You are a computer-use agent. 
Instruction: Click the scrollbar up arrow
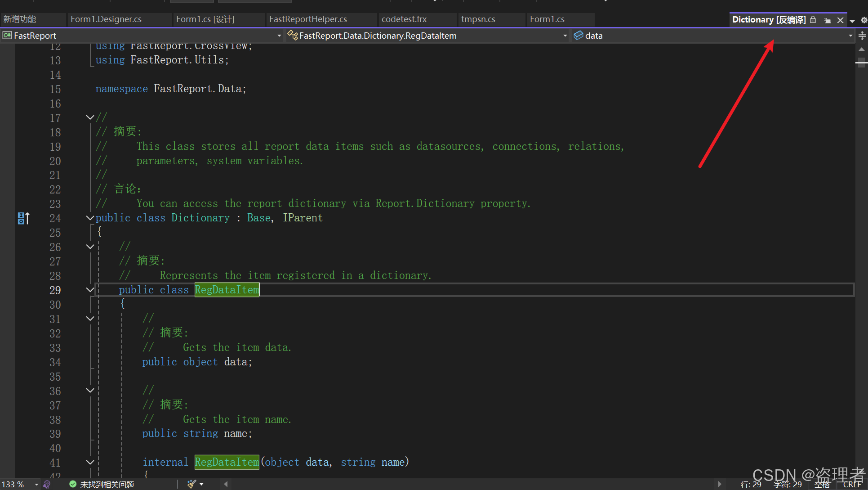click(861, 49)
